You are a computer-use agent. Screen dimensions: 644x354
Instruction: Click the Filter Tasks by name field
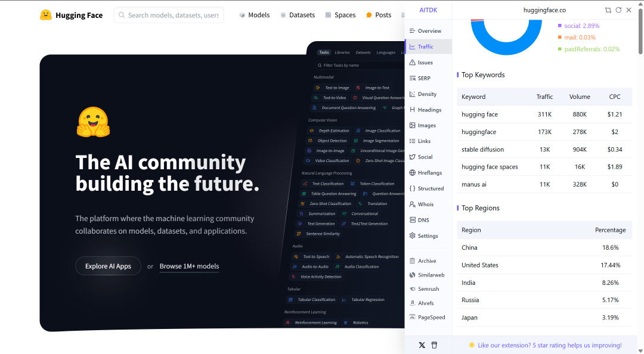click(360, 66)
